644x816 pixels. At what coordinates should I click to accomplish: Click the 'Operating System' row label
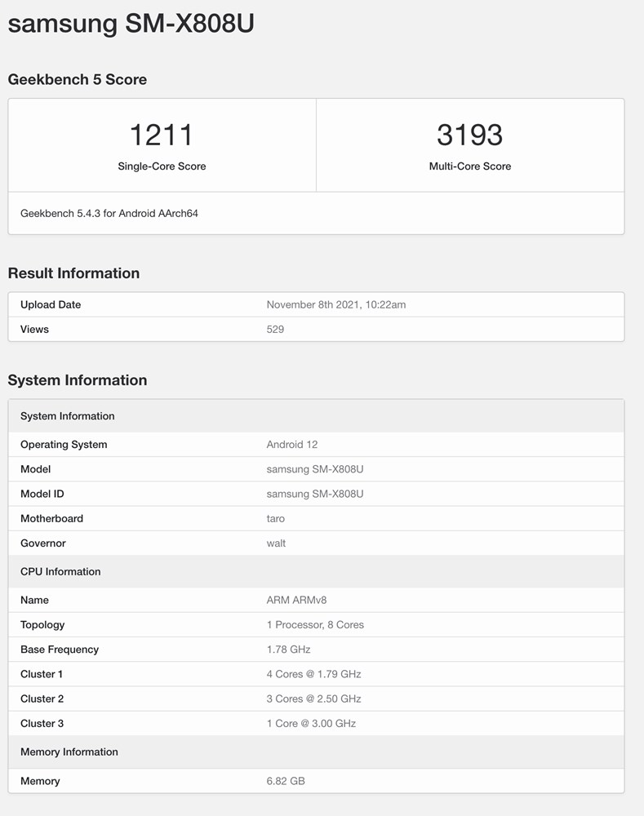tap(64, 445)
